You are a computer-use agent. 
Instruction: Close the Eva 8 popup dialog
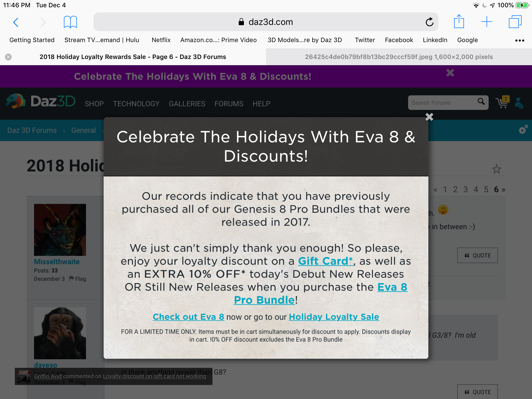point(429,117)
